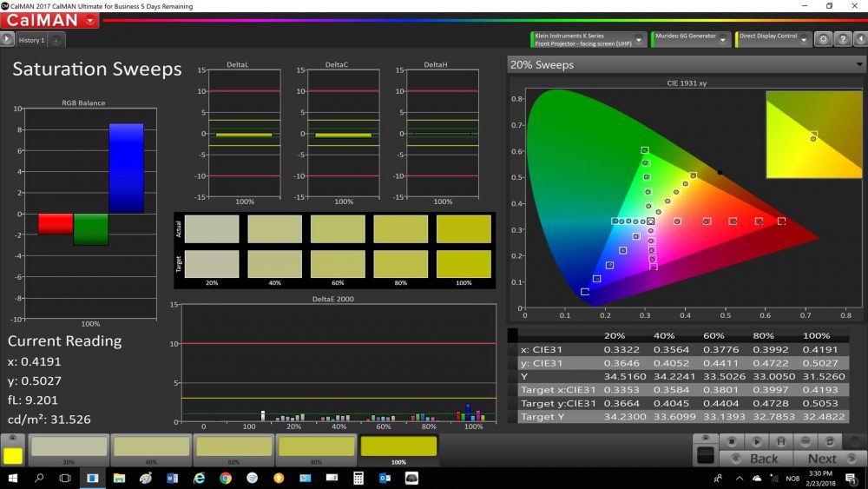The height and width of the screenshot is (489, 868).
Task: Click the refresh loop icon
Action: tap(829, 441)
